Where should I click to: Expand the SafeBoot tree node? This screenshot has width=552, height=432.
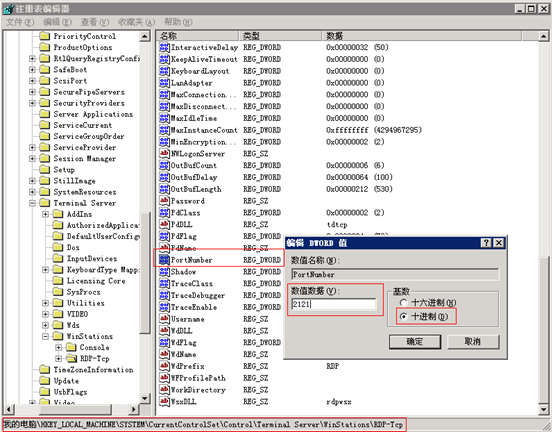(x=32, y=70)
